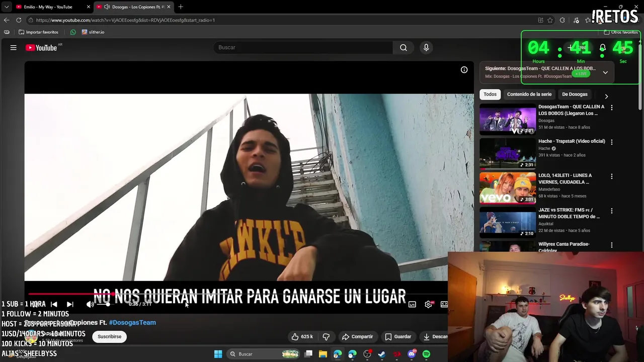Click "Hache - TrapstaR (Video oficial)" title
The height and width of the screenshot is (362, 644).
coord(572,141)
